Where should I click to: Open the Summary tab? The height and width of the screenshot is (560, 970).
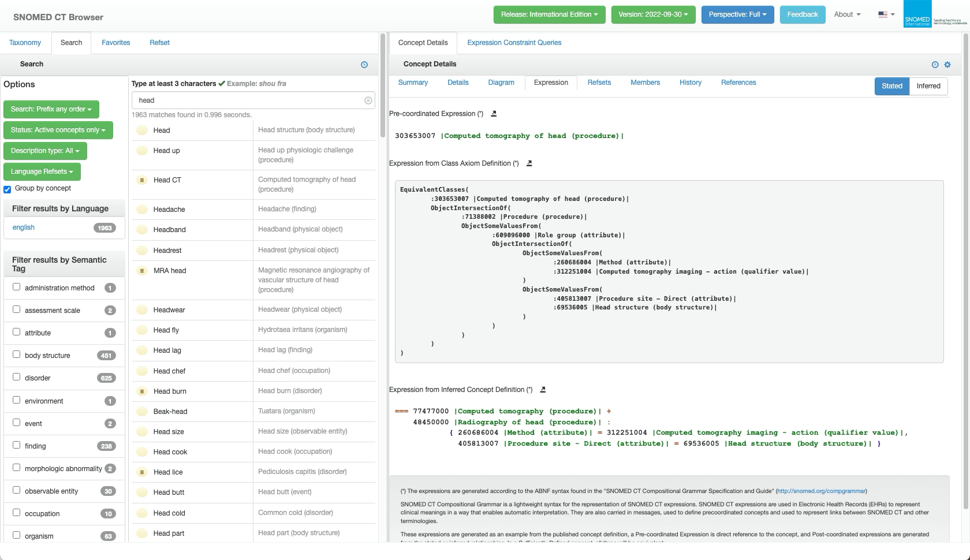click(413, 83)
